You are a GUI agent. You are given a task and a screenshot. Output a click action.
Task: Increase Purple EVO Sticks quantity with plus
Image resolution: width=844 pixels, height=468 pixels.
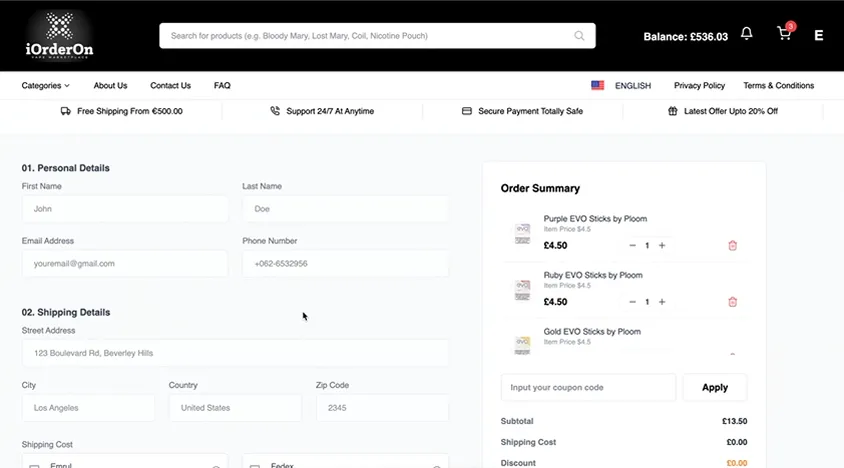click(662, 246)
